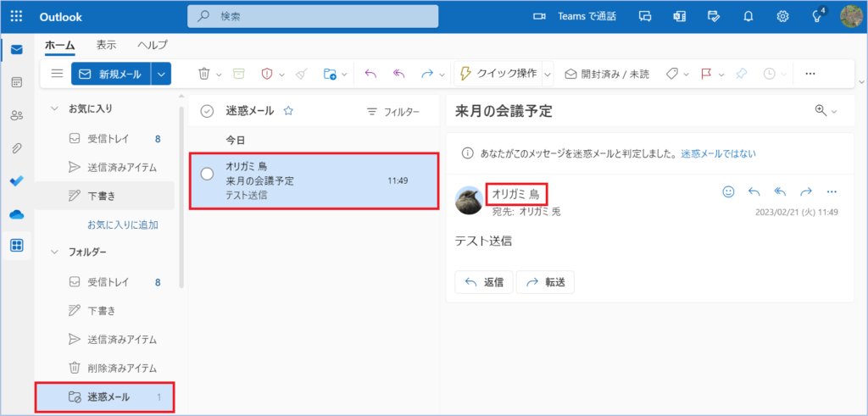868x416 pixels.
Task: Open the settings gear icon
Action: coord(782,16)
